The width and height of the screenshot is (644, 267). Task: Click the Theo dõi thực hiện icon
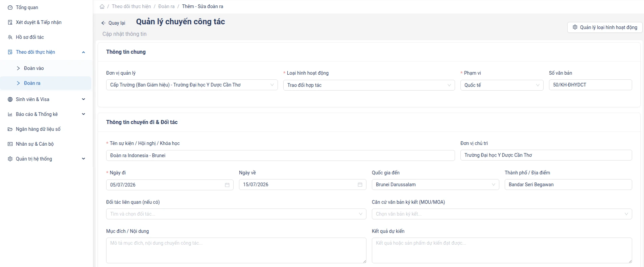(10, 52)
